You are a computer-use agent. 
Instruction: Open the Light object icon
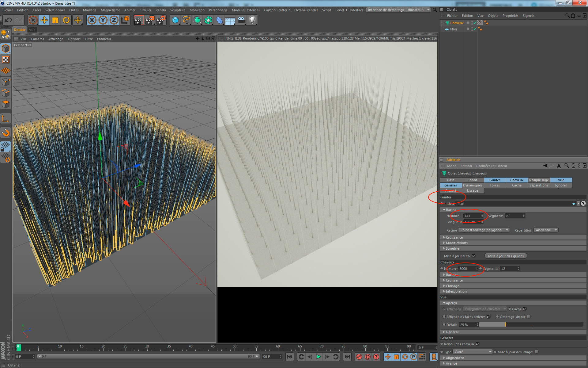click(x=252, y=20)
